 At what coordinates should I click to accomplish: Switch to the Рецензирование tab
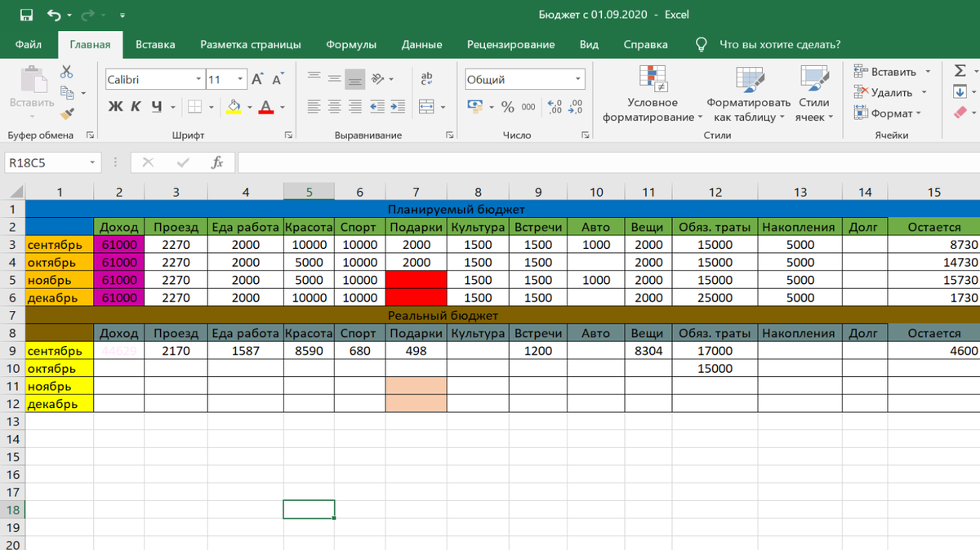tap(511, 44)
